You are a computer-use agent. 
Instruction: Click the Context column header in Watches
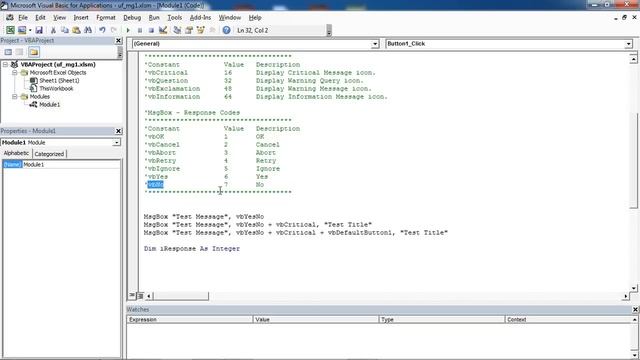pyautogui.click(x=569, y=320)
